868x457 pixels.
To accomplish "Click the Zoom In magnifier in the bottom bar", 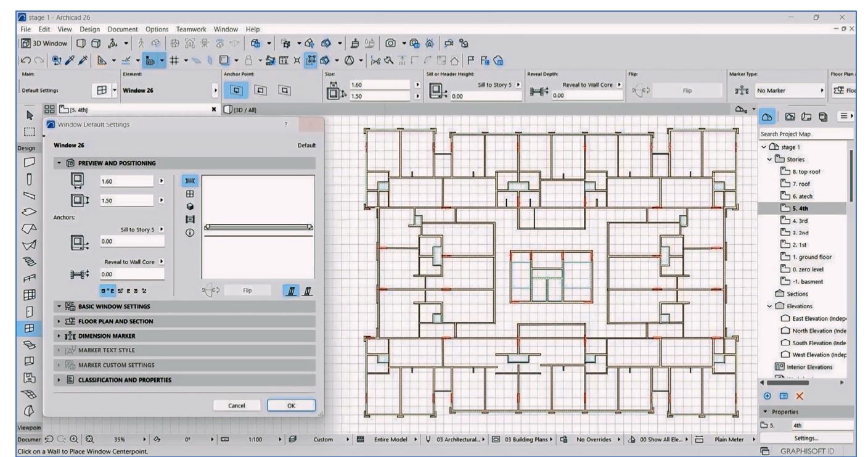I will click(73, 440).
